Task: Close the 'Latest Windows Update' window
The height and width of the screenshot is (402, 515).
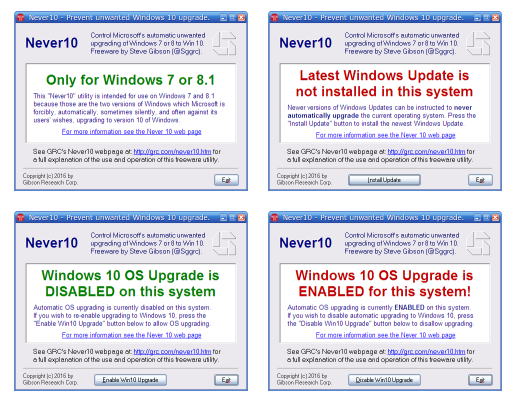Action: pos(495,18)
